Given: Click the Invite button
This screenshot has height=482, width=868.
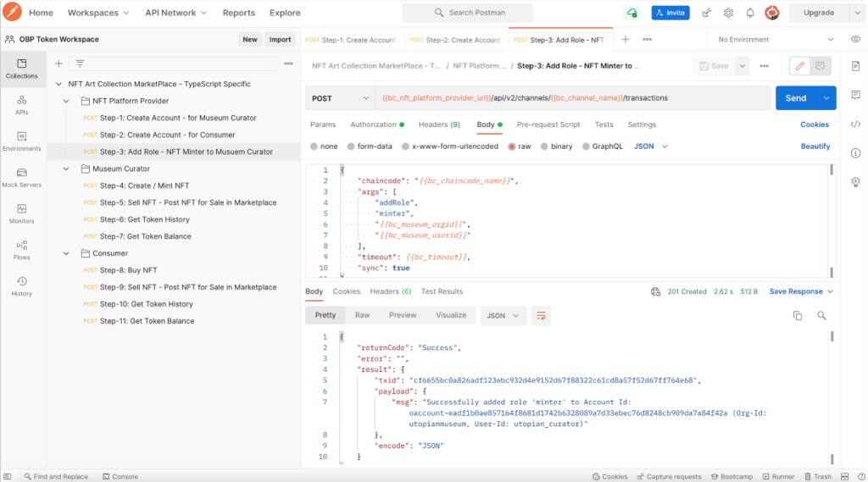Looking at the screenshot, I should click(670, 12).
